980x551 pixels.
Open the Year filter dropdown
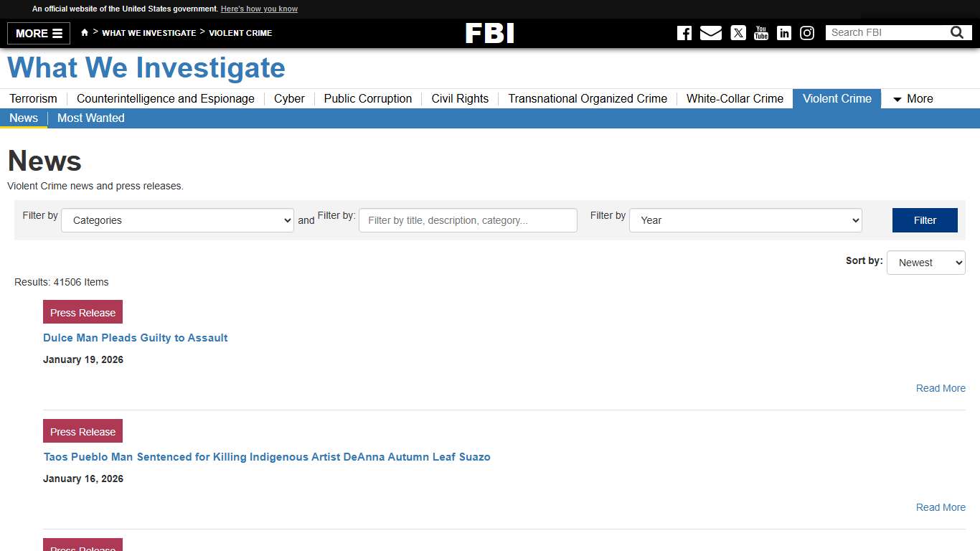point(745,220)
